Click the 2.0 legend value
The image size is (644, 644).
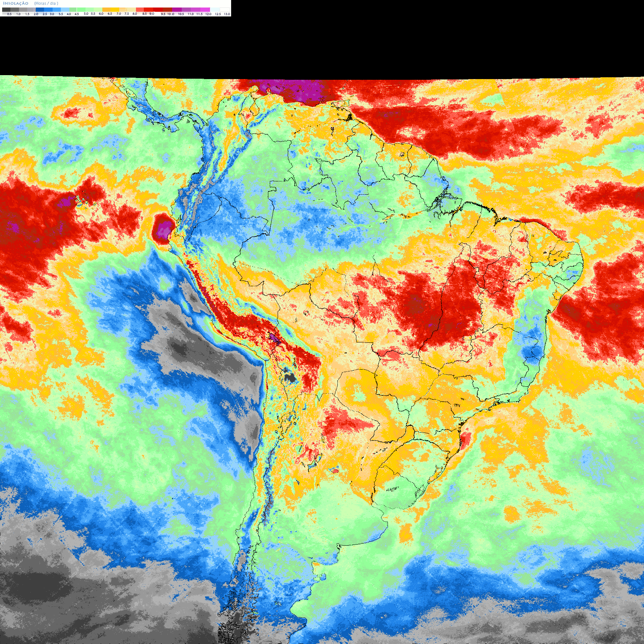click(36, 14)
